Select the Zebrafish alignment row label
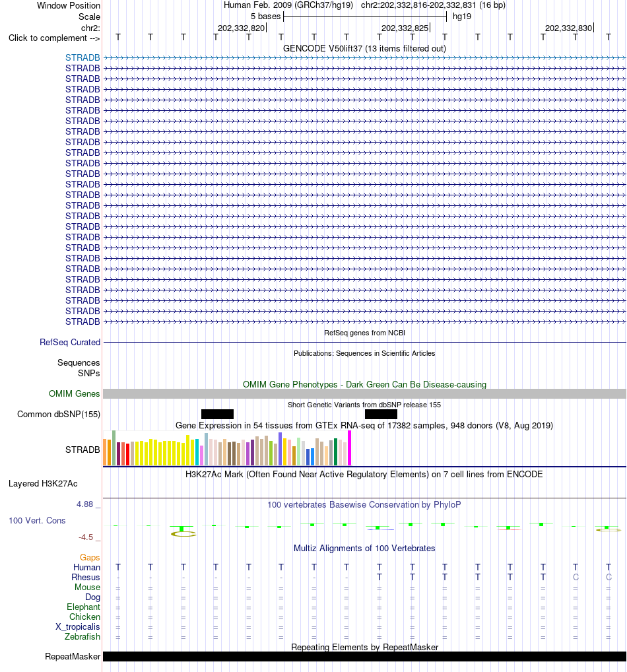This screenshot has width=627, height=672. click(x=82, y=636)
